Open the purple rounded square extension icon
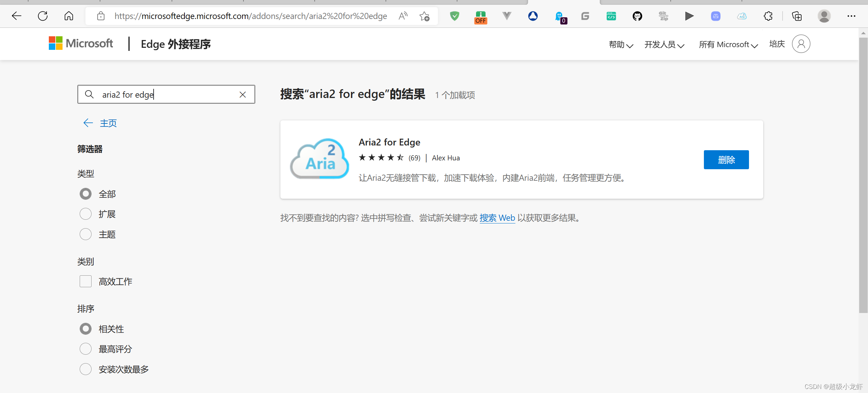This screenshot has width=868, height=393. tap(716, 16)
